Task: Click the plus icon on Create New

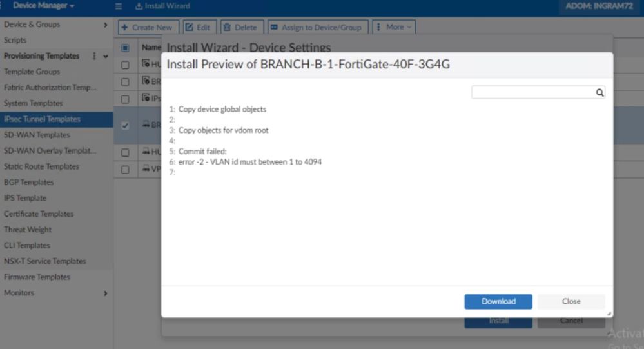Action: (x=124, y=27)
